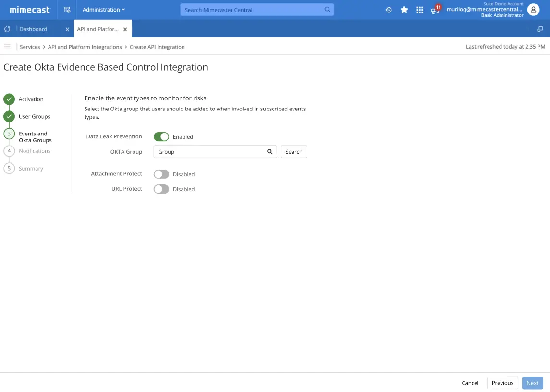
Task: Close the API and Platfor... tab
Action: (x=125, y=29)
